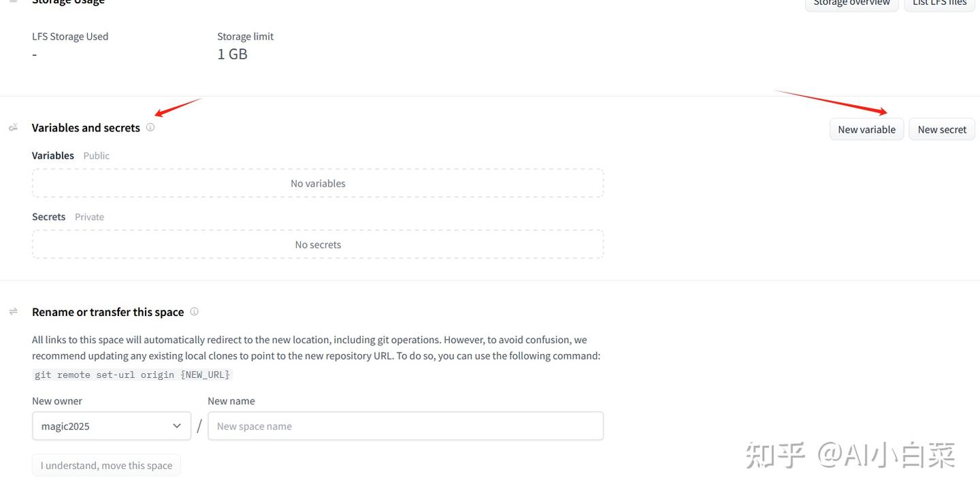Click transfer arrows icon beside Rename heading
The image size is (980, 495).
click(13, 311)
